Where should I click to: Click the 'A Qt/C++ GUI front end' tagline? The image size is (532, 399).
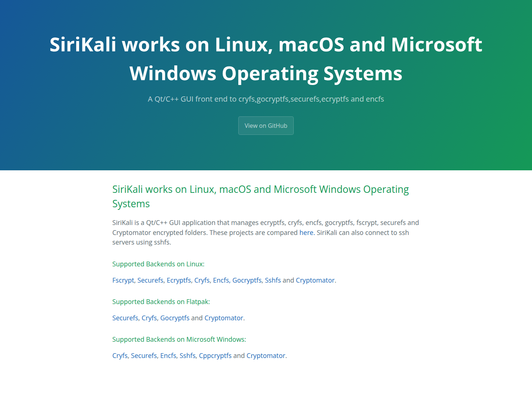[x=266, y=99]
